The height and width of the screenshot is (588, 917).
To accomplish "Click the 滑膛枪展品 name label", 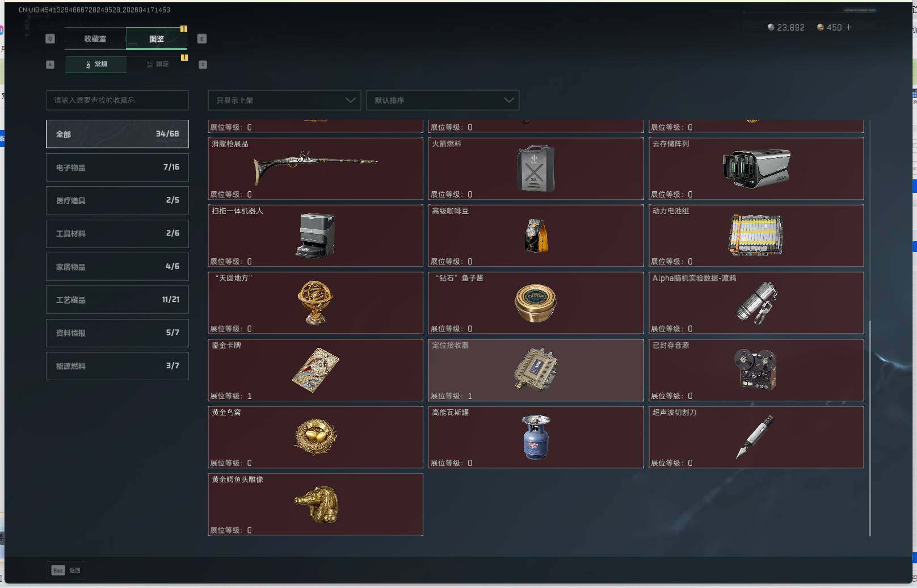I will pyautogui.click(x=230, y=144).
